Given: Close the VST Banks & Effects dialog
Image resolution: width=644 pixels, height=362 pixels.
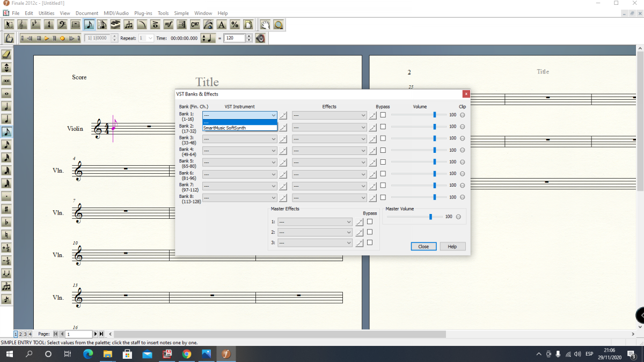Looking at the screenshot, I should 423,247.
